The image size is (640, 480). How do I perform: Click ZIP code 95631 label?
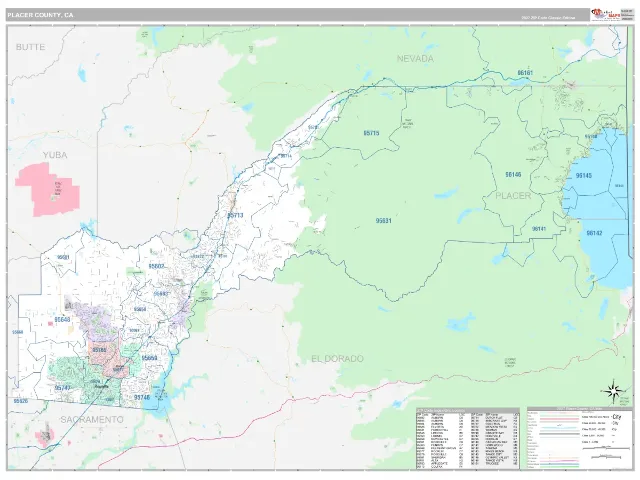click(384, 221)
